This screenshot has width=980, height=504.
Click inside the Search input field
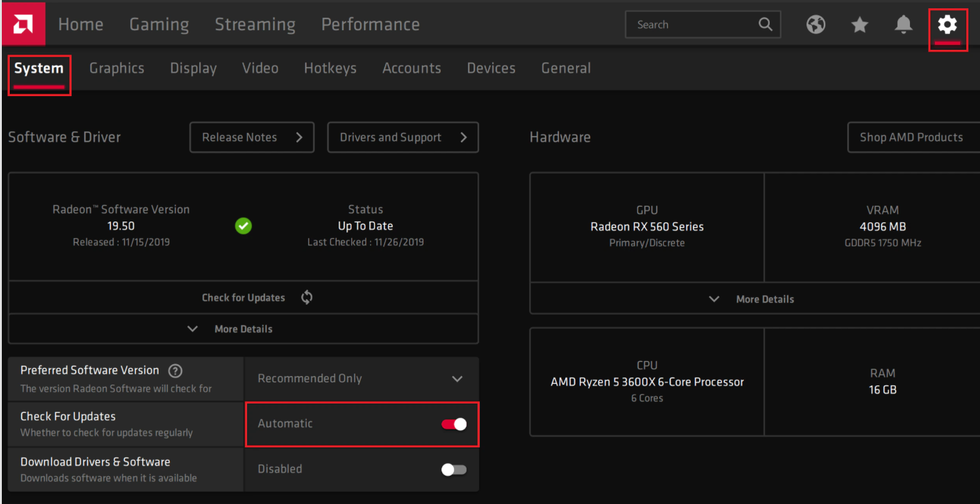[x=692, y=25]
